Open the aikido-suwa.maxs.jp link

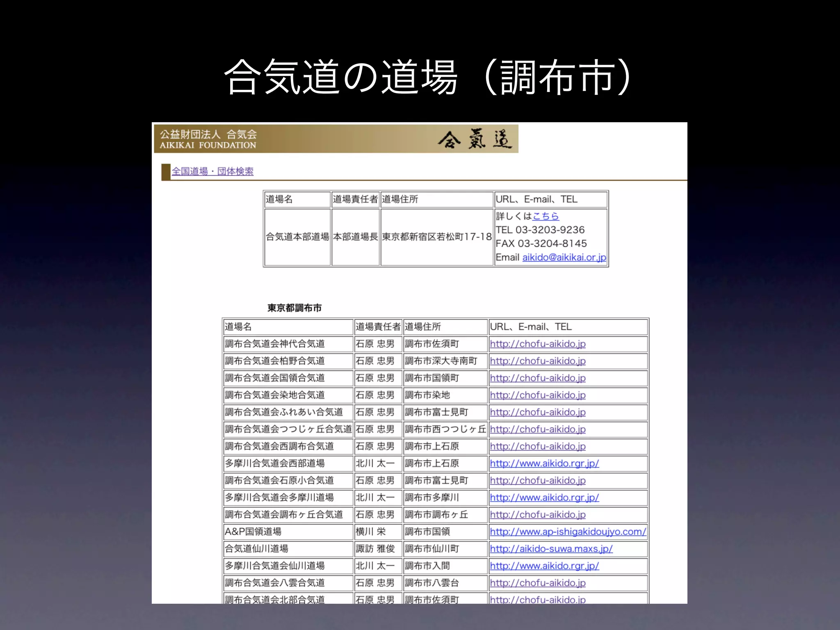pyautogui.click(x=551, y=549)
